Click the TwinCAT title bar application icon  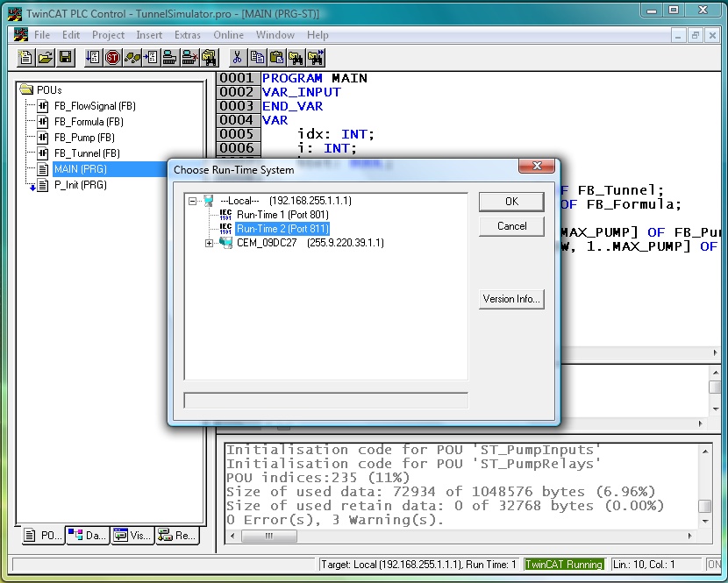(x=15, y=14)
